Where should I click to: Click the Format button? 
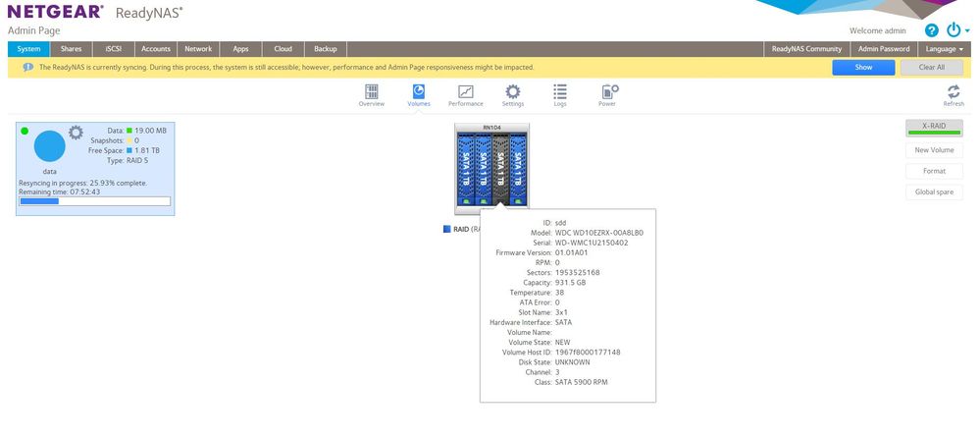click(934, 171)
